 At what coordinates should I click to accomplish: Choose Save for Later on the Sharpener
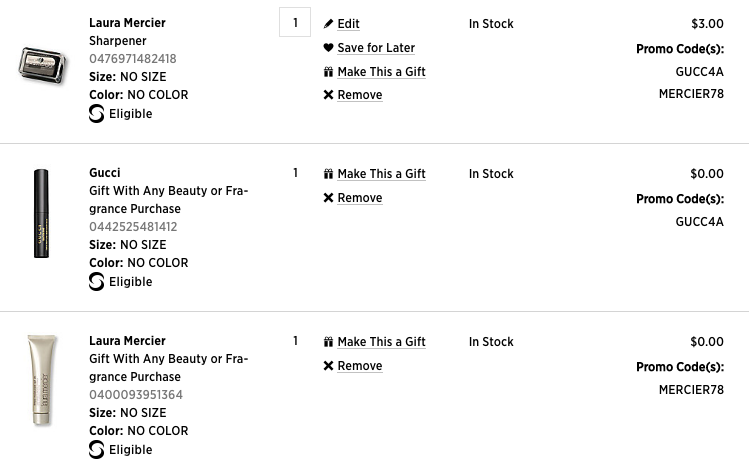pos(376,48)
